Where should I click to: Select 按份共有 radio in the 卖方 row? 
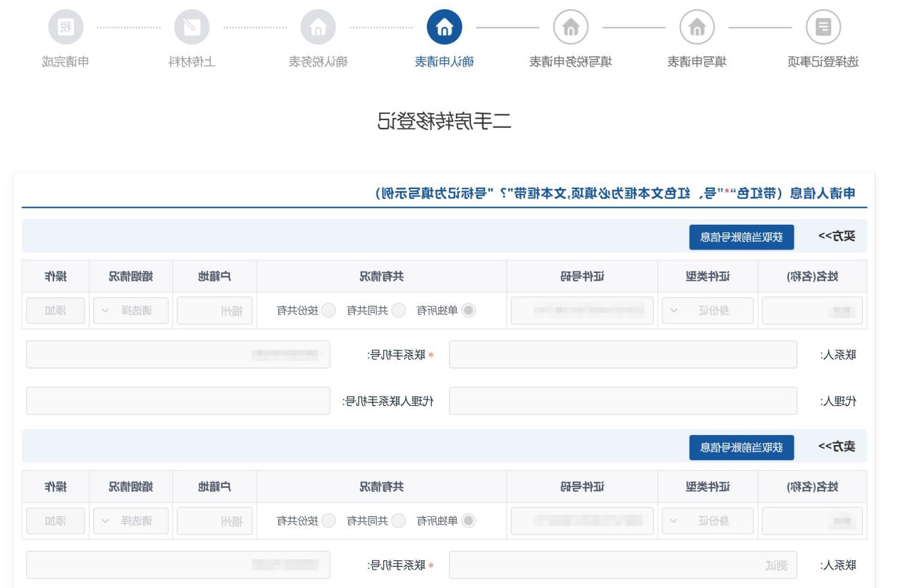click(329, 521)
